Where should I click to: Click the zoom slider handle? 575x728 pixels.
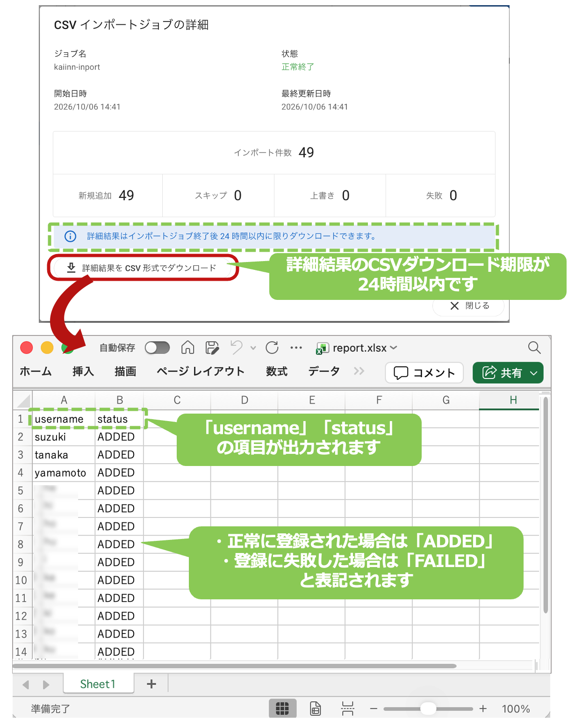(428, 709)
